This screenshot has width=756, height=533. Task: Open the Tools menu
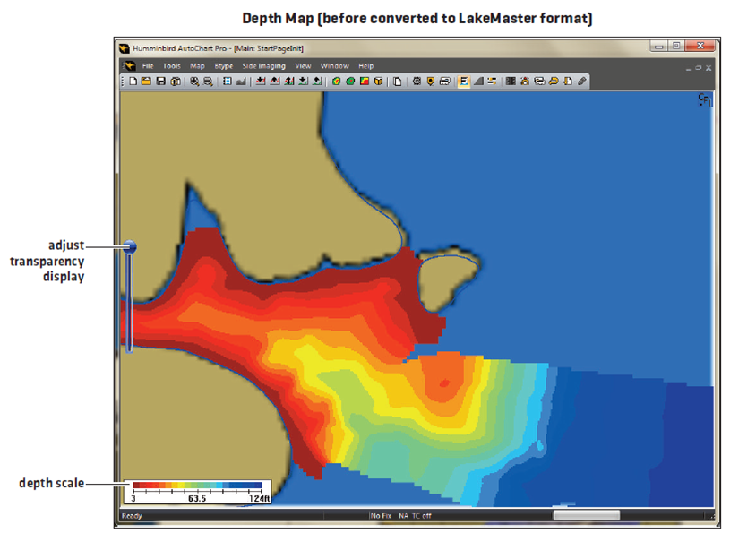[172, 66]
